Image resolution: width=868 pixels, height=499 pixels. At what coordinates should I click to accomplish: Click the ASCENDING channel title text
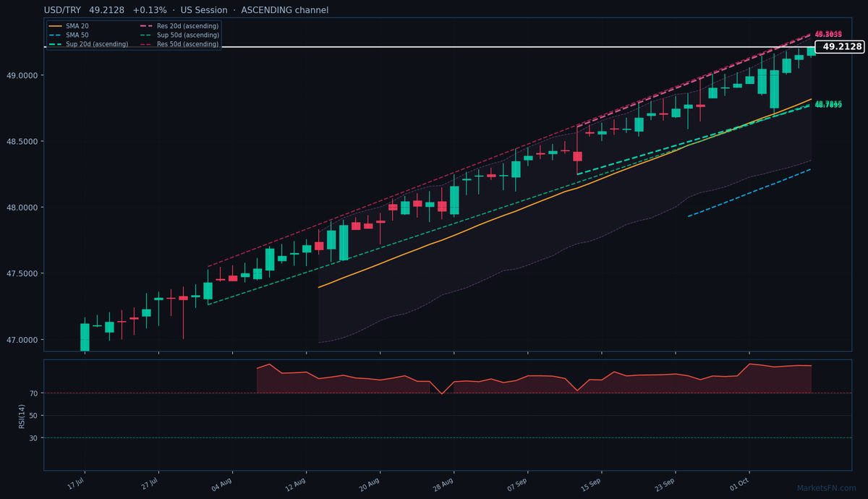(284, 10)
